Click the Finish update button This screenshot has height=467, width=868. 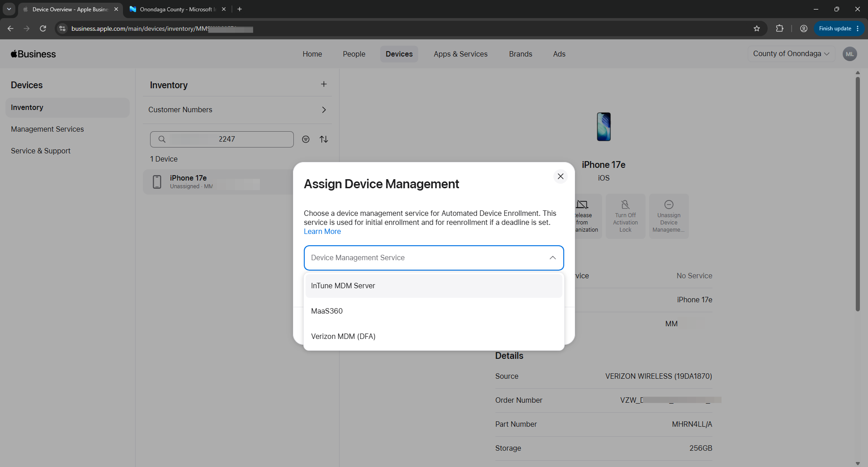839,29
